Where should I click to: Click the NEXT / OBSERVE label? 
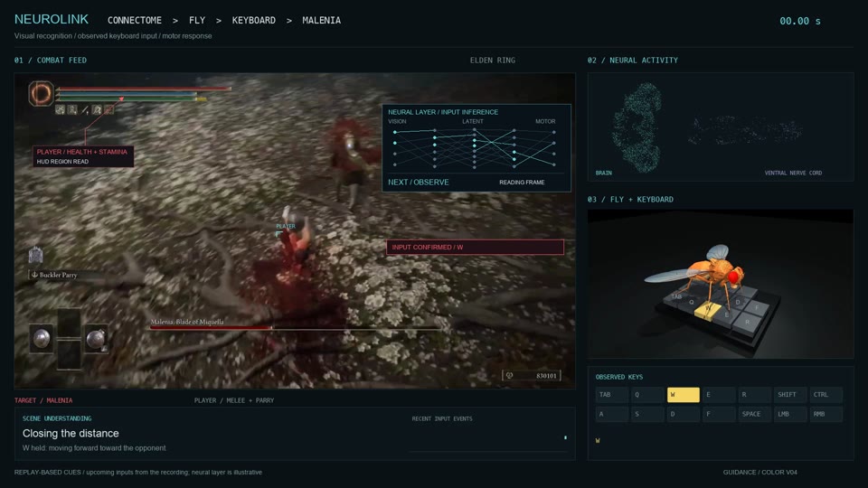419,182
